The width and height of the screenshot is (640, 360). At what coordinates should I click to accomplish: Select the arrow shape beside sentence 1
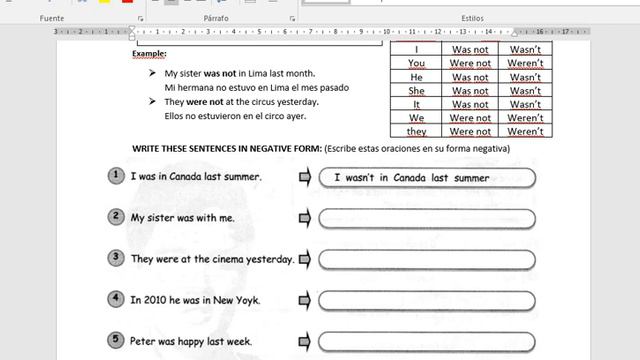(x=305, y=177)
